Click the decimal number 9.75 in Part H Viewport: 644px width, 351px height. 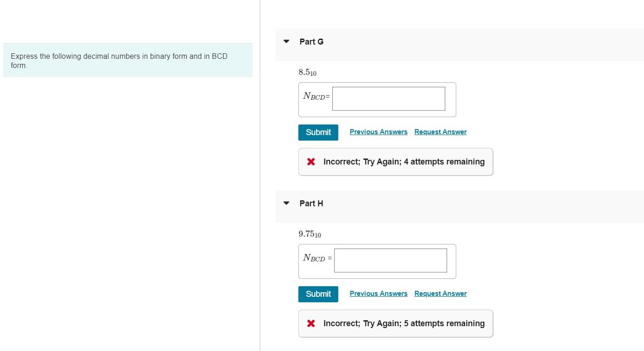click(309, 233)
